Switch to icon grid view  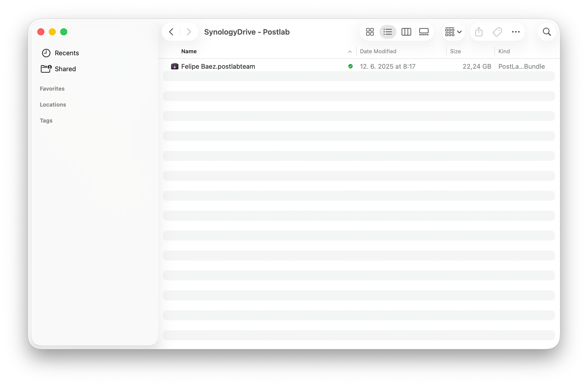(370, 32)
